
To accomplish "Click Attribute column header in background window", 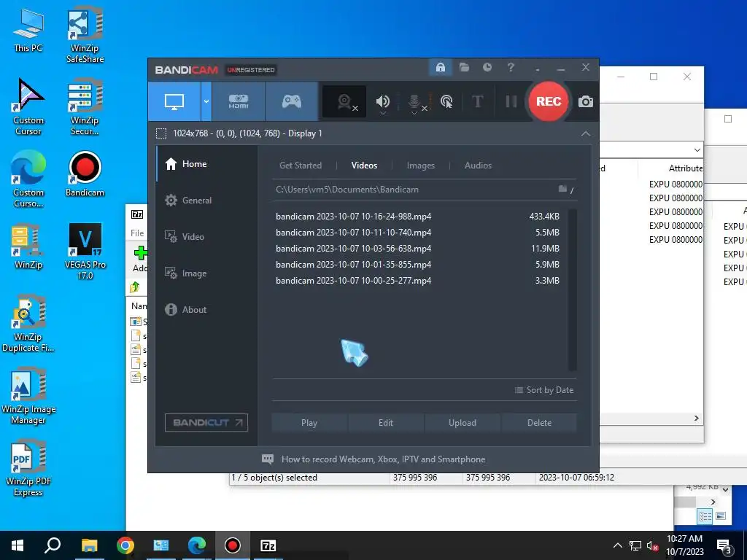I will click(x=685, y=168).
